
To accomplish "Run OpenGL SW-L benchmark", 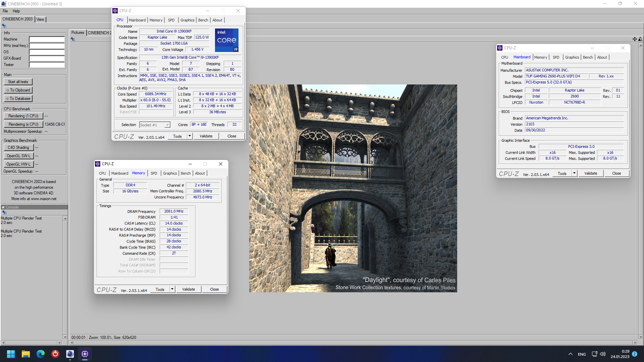I will [x=19, y=156].
